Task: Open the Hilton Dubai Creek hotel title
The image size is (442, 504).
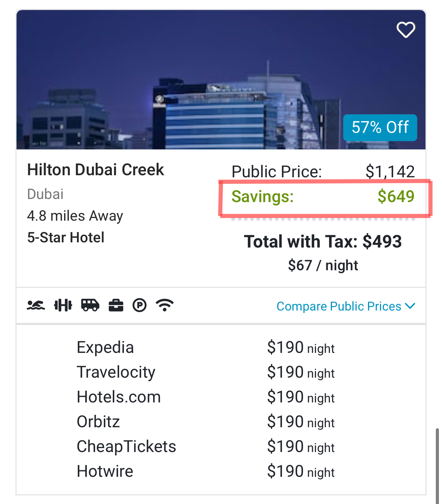Action: click(96, 170)
